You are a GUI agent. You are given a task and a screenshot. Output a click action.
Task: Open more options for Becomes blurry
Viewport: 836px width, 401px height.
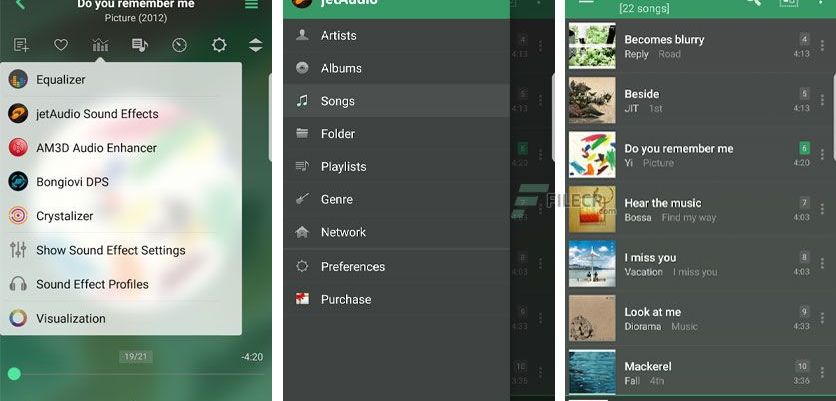pos(822,46)
